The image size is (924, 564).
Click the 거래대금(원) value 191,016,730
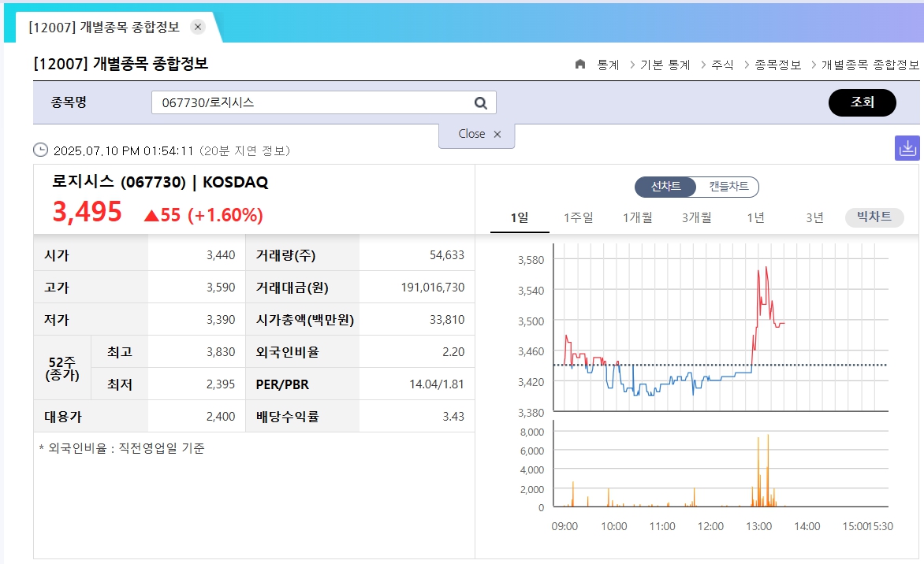click(x=433, y=288)
